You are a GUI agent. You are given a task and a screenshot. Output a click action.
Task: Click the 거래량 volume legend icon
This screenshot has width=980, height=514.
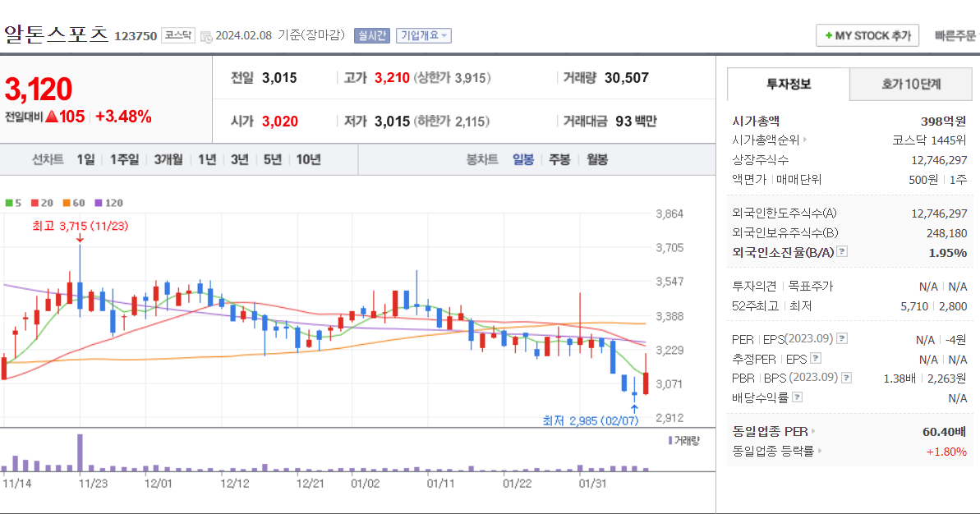(x=670, y=441)
